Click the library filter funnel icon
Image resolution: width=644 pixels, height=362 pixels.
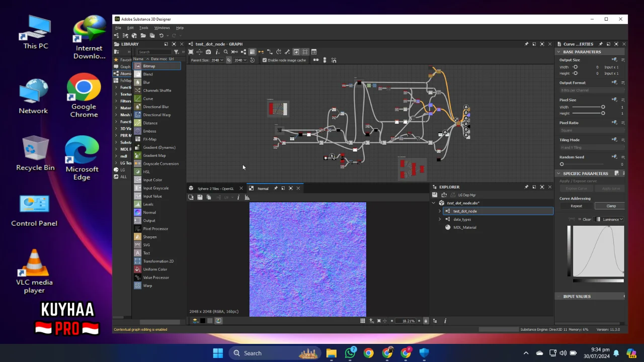176,52
